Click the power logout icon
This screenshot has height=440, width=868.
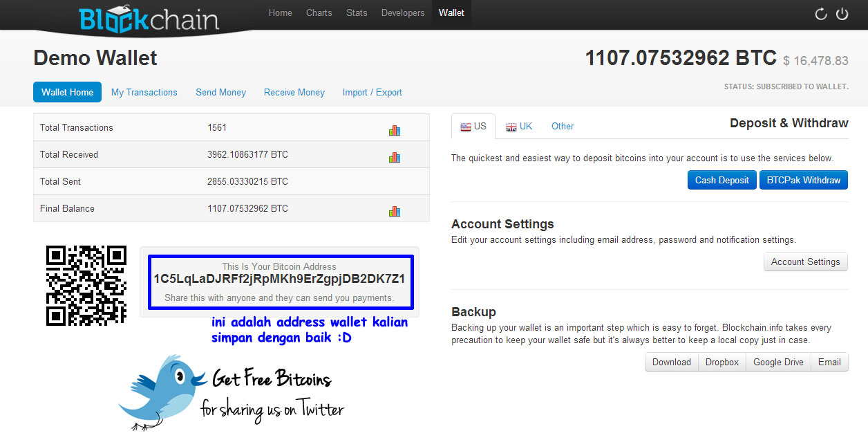(842, 14)
